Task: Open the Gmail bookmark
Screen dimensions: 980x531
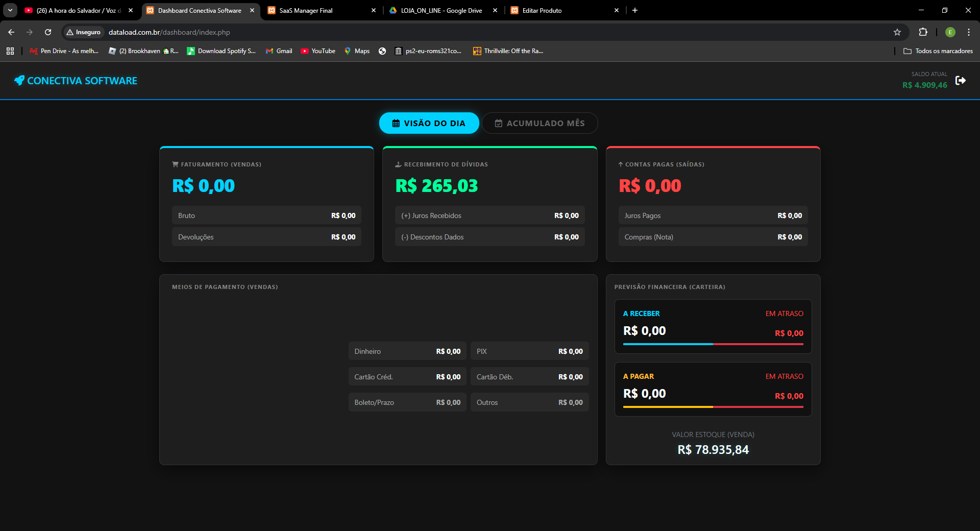Action: [x=279, y=51]
